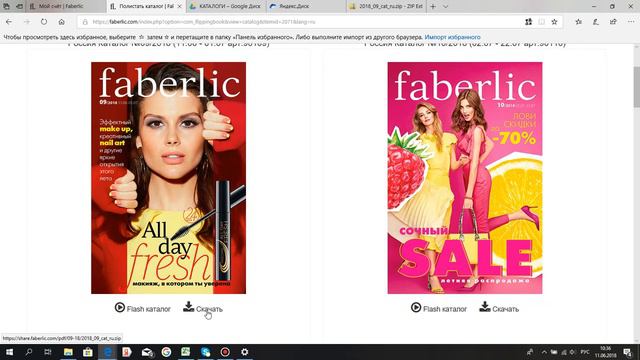Open Yandex browser from taskbar
The height and width of the screenshot is (360, 640).
127,352
